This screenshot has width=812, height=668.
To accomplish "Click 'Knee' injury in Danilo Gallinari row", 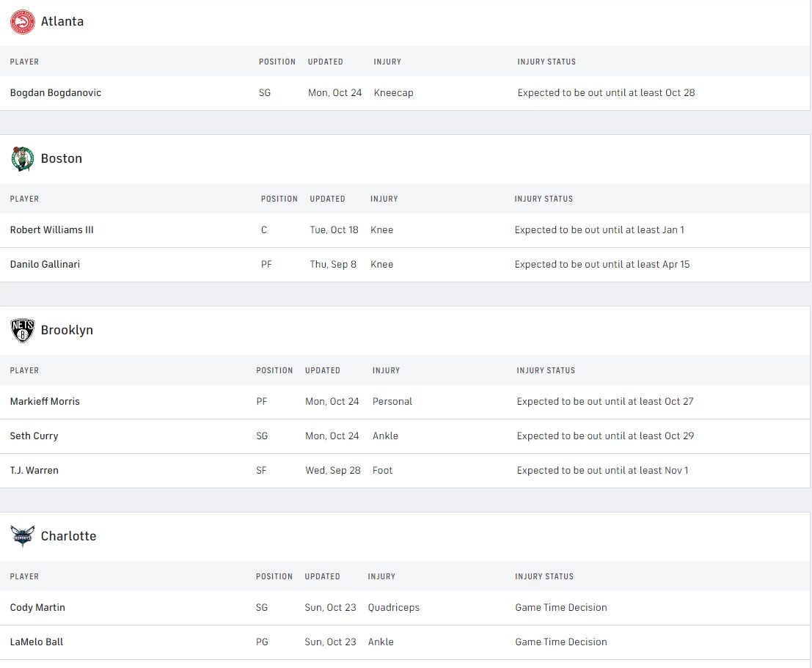I will (381, 264).
